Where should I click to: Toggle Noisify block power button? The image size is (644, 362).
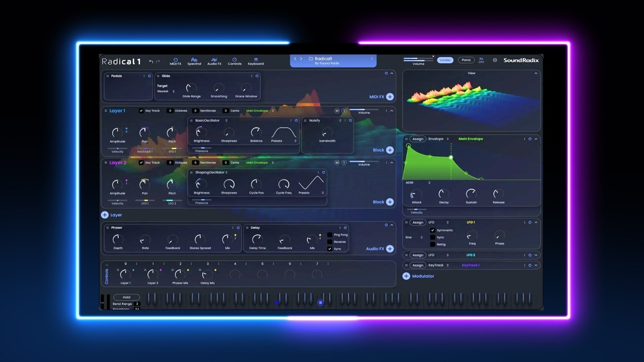350,120
